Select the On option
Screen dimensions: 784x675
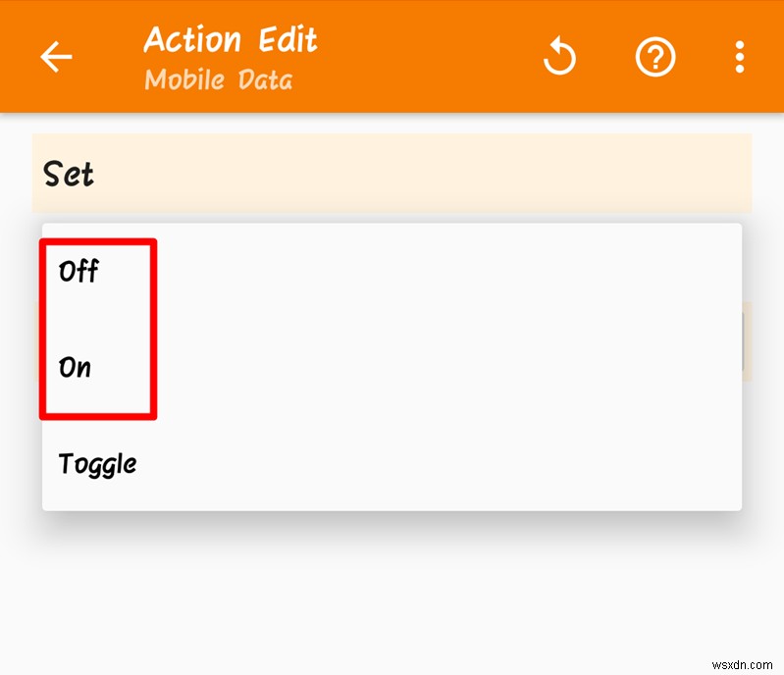point(76,368)
